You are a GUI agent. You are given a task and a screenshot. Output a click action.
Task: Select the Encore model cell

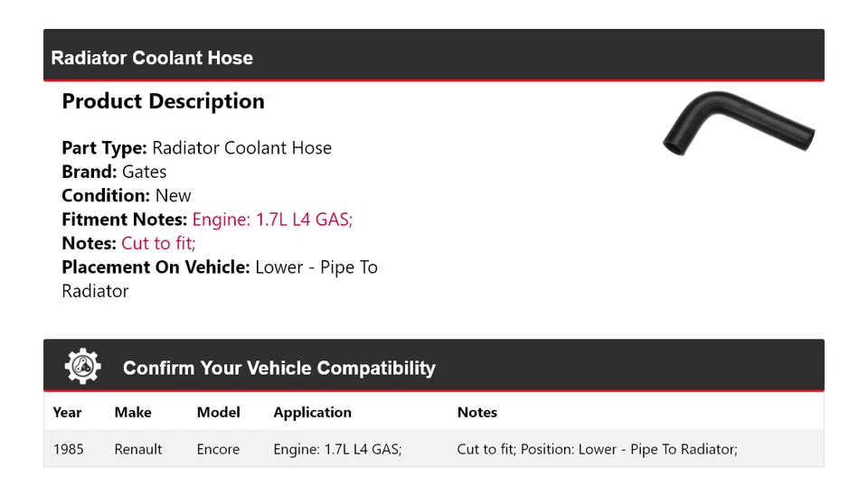[x=218, y=449]
